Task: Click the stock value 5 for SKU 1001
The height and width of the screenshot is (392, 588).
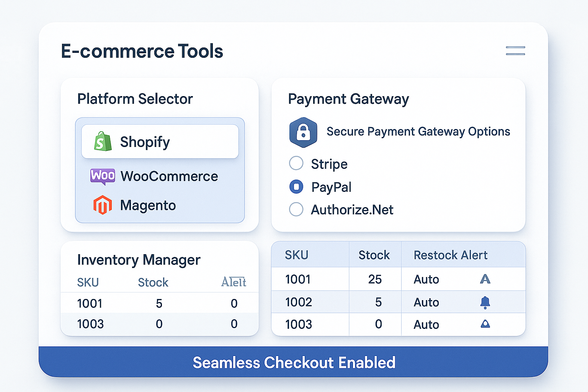Action: 158,303
